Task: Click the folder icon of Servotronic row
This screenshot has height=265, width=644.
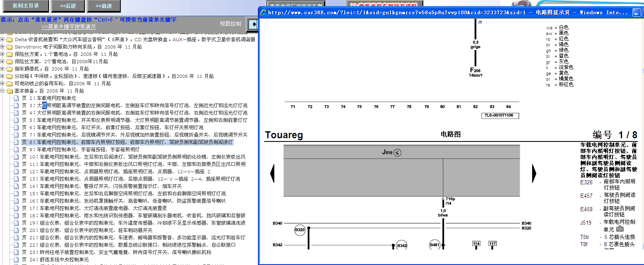Action: tap(10, 47)
